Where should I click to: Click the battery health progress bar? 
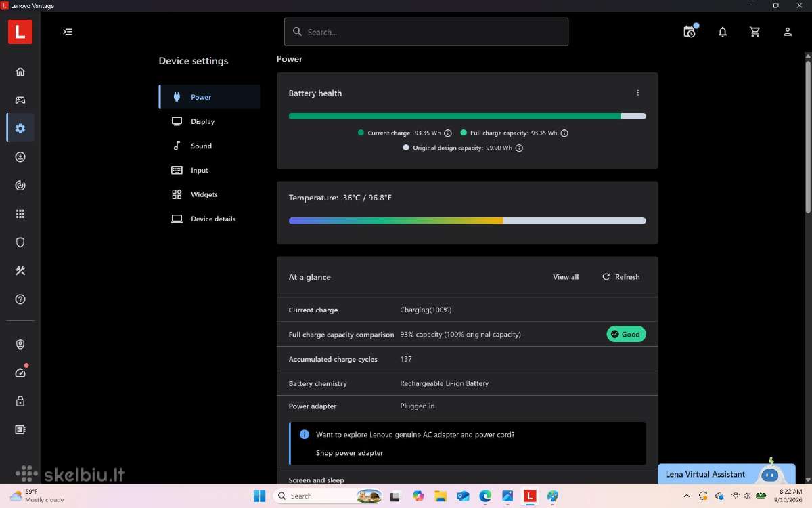467,116
